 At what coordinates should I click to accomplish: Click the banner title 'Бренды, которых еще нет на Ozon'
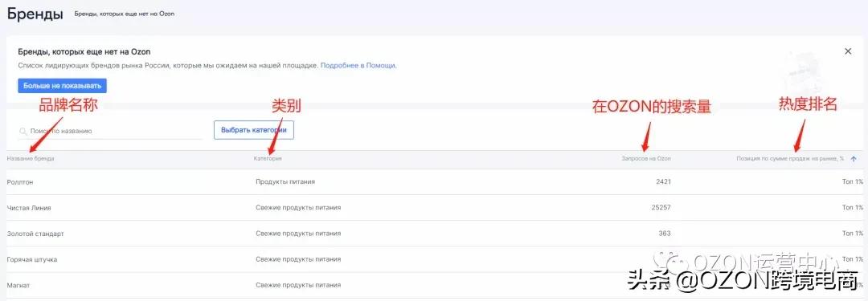click(x=84, y=51)
